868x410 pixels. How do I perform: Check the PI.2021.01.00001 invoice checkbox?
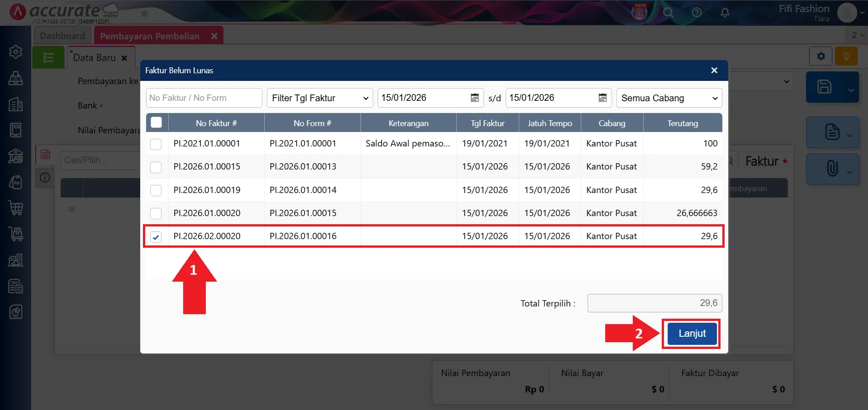click(x=156, y=144)
